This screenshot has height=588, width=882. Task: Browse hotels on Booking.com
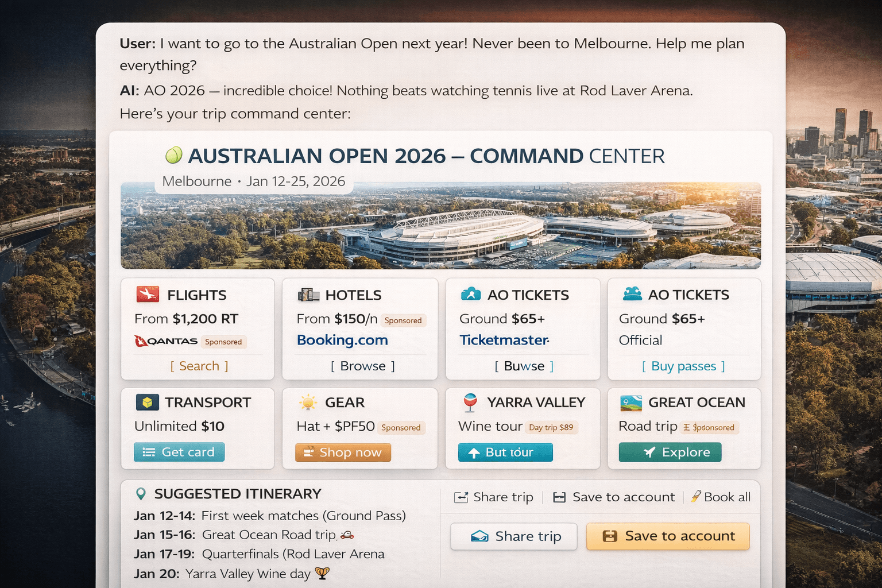coord(363,366)
